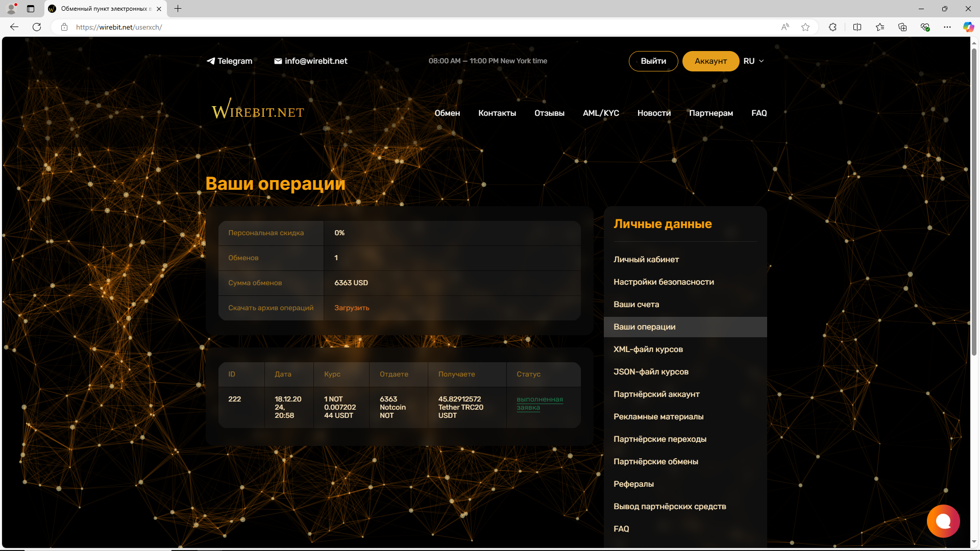Image resolution: width=980 pixels, height=551 pixels.
Task: Open the AML/KYC menu item
Action: pyautogui.click(x=601, y=113)
